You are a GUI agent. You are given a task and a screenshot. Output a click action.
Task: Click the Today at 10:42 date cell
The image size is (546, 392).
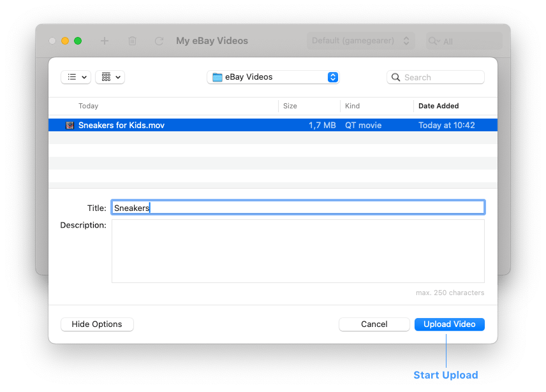click(446, 125)
